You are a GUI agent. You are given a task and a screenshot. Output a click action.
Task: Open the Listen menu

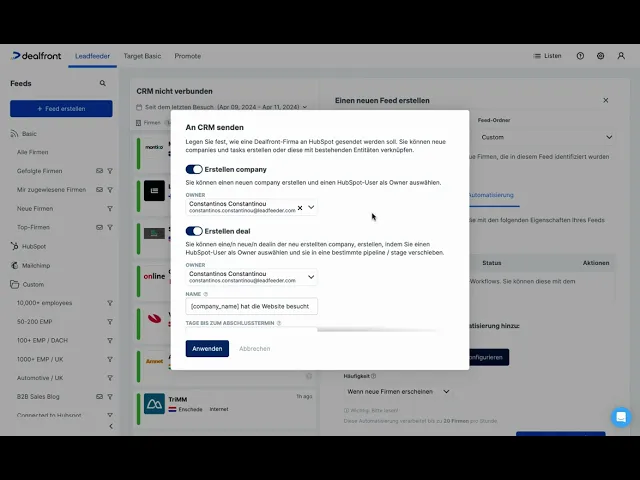click(547, 56)
